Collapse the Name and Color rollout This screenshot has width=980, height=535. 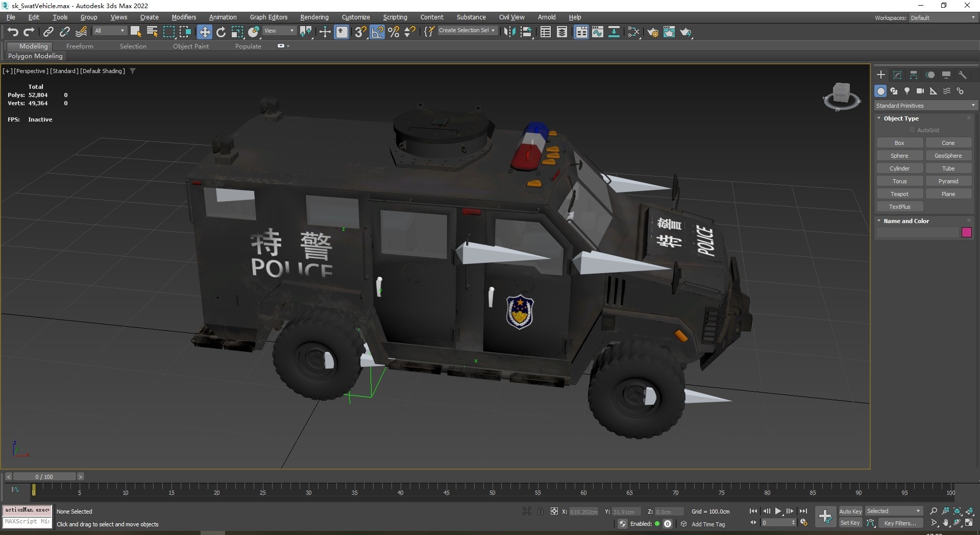[x=905, y=221]
